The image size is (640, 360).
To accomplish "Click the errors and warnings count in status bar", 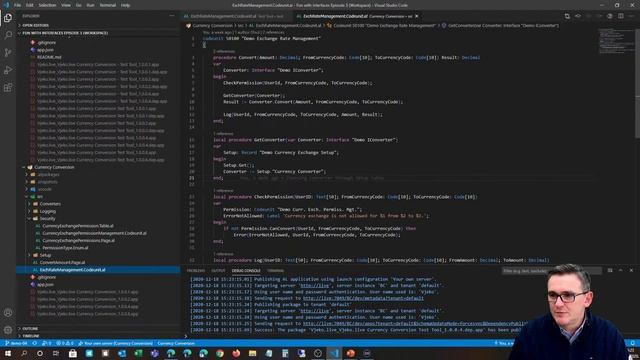I will 65,343.
